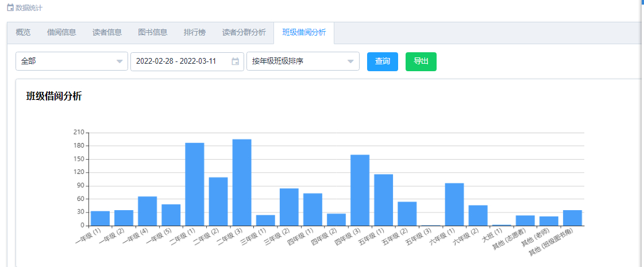Click the 五年级 (1) bar
Screen dimensions: 644x267
tap(383, 200)
